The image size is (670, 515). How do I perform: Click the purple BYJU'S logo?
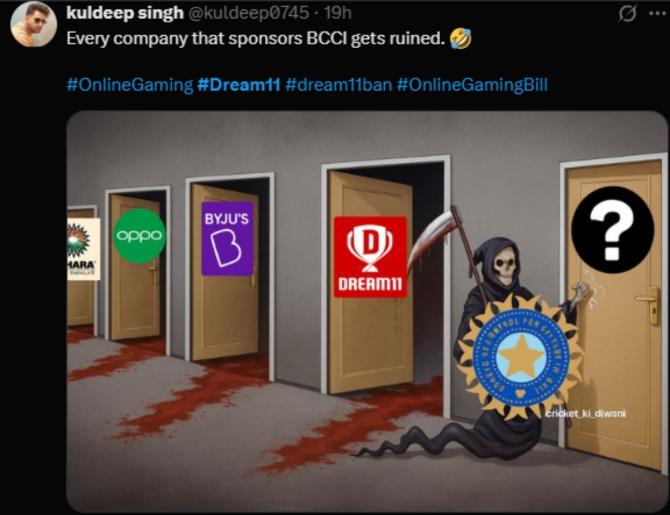point(227,238)
